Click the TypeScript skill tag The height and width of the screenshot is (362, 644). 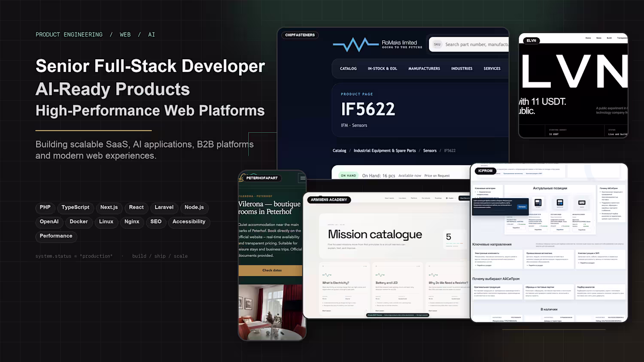(76, 208)
